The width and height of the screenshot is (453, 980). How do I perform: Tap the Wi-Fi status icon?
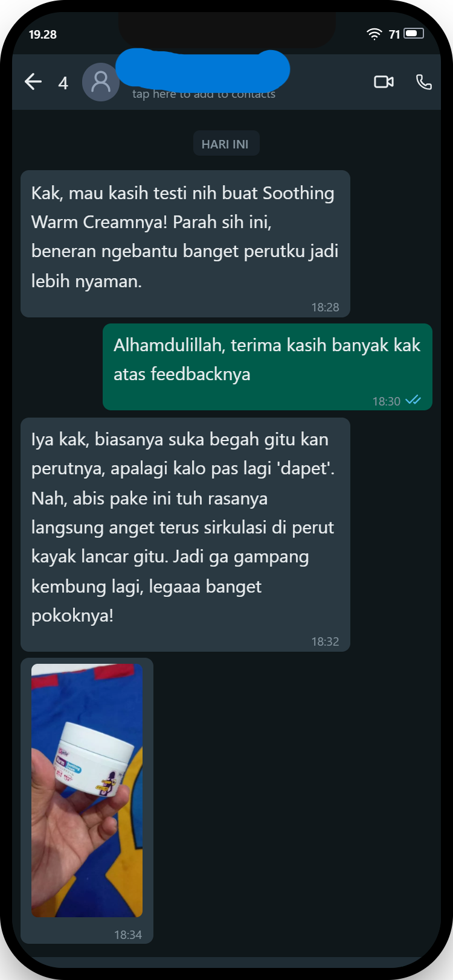(x=374, y=34)
